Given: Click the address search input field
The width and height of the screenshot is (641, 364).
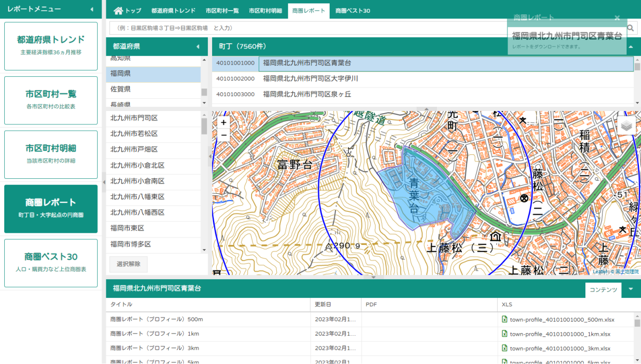Looking at the screenshot, I should tap(307, 28).
